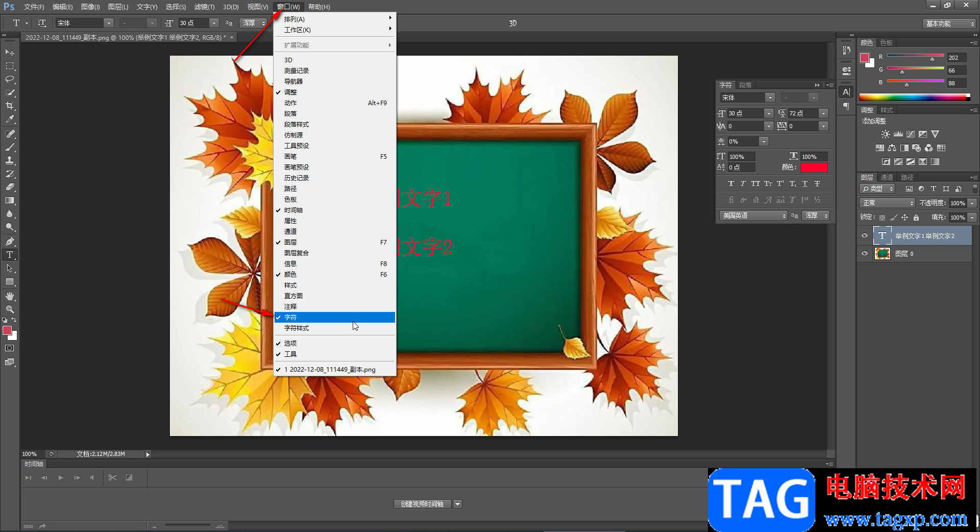Toggle Faux Bold in Character panel
The image size is (980, 532).
pyautogui.click(x=731, y=183)
